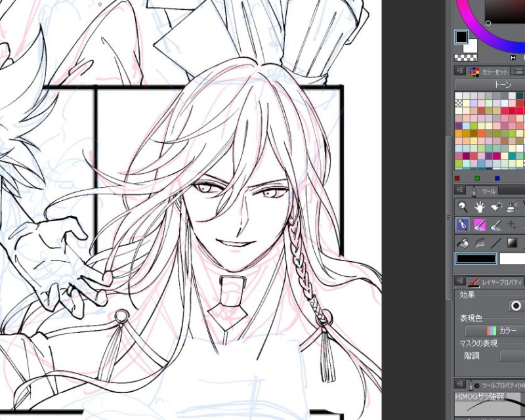This screenshot has width=525, height=420.
Task: Switch to the tab next to カラーセット
Action: click(x=518, y=72)
